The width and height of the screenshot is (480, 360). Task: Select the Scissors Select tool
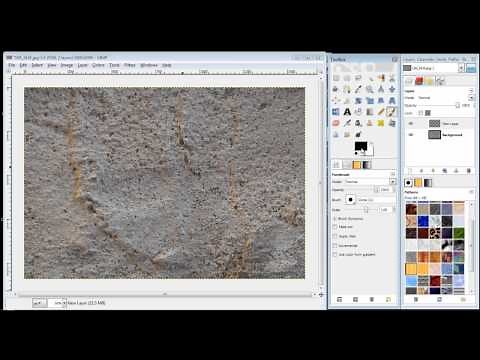click(x=392, y=78)
